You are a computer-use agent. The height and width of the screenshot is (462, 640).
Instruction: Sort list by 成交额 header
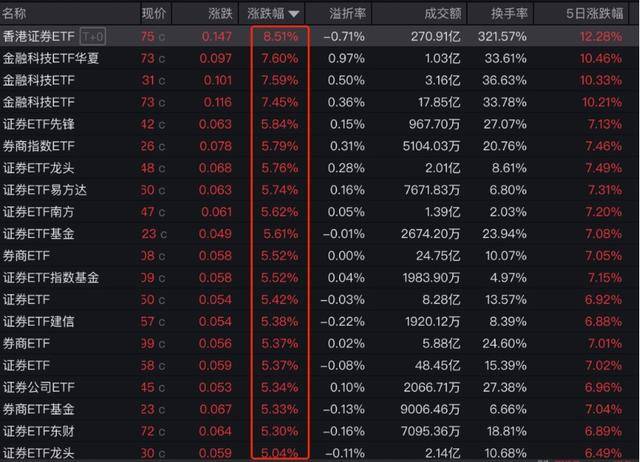(x=443, y=14)
